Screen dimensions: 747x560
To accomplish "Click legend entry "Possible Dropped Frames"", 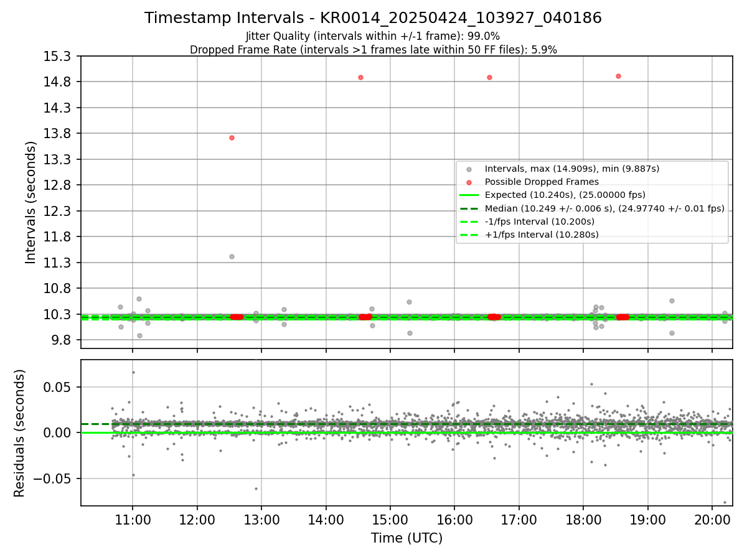I will coord(542,182).
